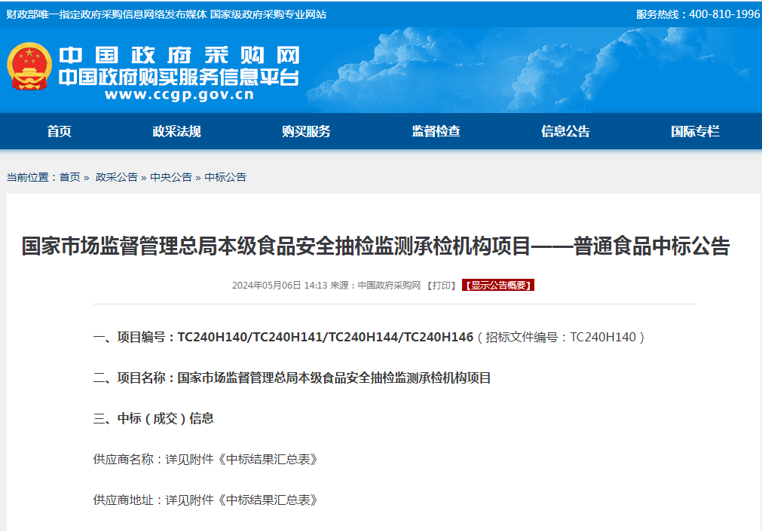Open the 国际专栏 navigation item
The image size is (762, 532).
tap(695, 131)
